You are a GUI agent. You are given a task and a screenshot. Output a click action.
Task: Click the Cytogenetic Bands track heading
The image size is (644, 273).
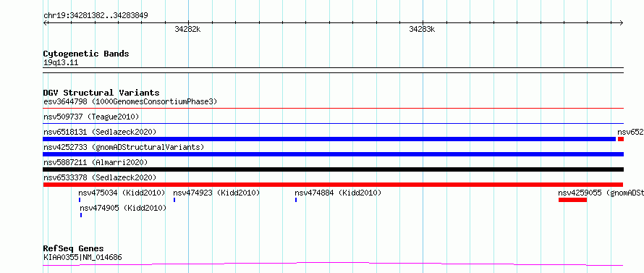86,54
